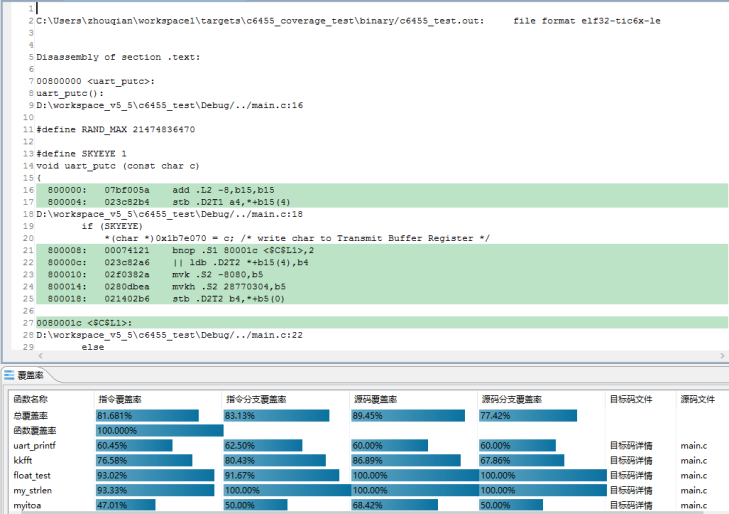Click float_test 93.02% instruction coverage bar

click(155, 475)
